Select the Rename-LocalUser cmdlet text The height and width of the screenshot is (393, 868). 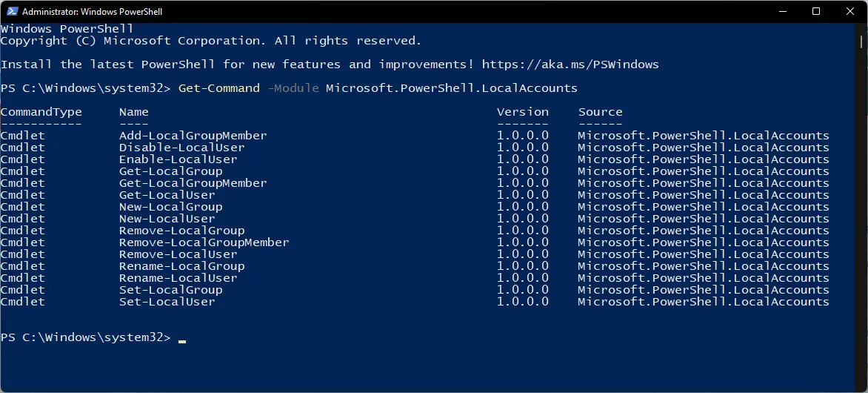(x=178, y=278)
